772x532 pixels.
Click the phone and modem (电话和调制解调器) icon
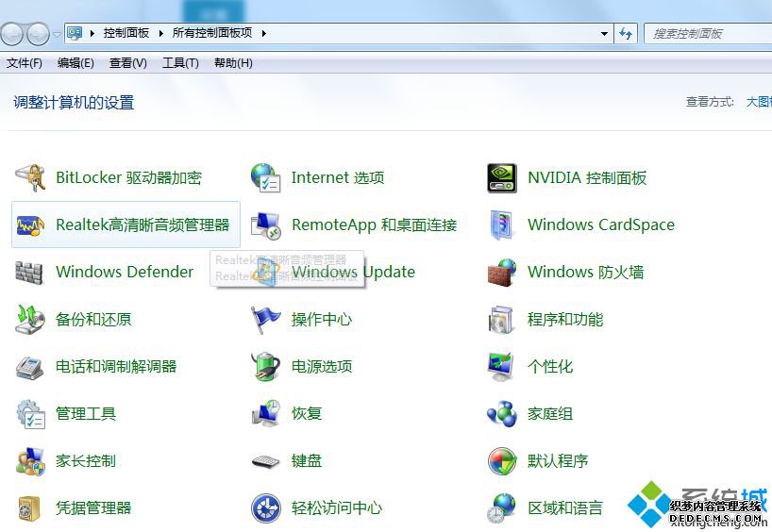[x=29, y=368]
